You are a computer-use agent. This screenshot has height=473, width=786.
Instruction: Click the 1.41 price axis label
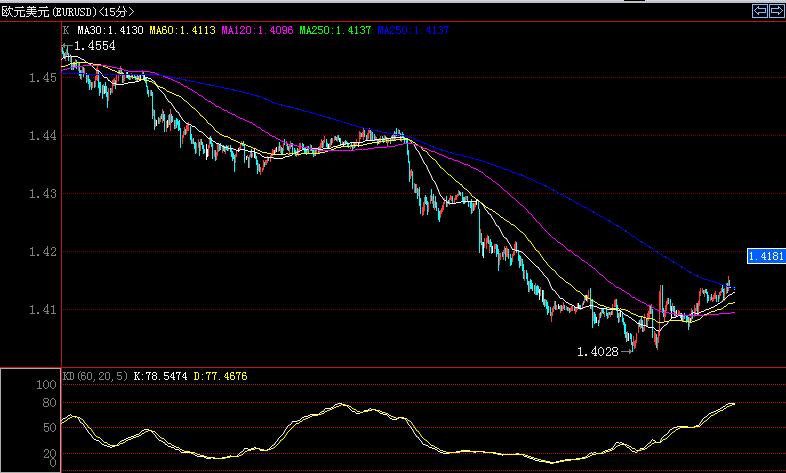43,309
